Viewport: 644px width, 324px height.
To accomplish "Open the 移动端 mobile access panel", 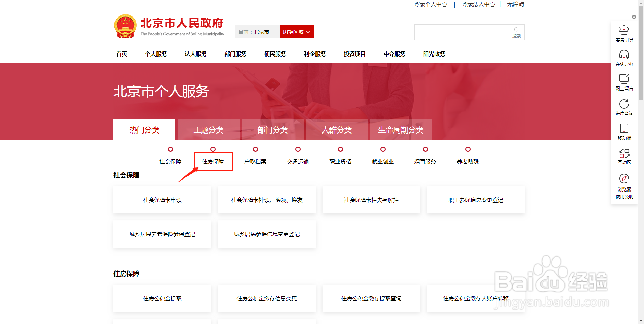I will pos(624,132).
